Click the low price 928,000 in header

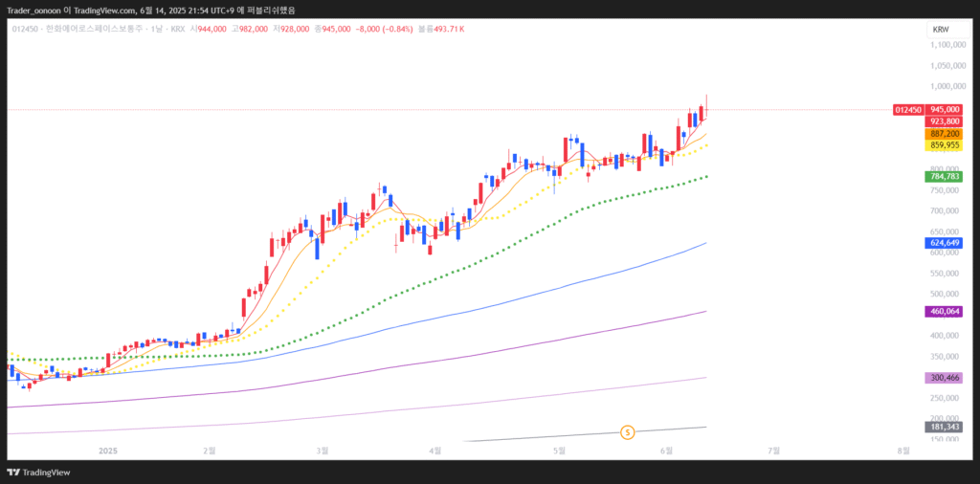(x=295, y=30)
